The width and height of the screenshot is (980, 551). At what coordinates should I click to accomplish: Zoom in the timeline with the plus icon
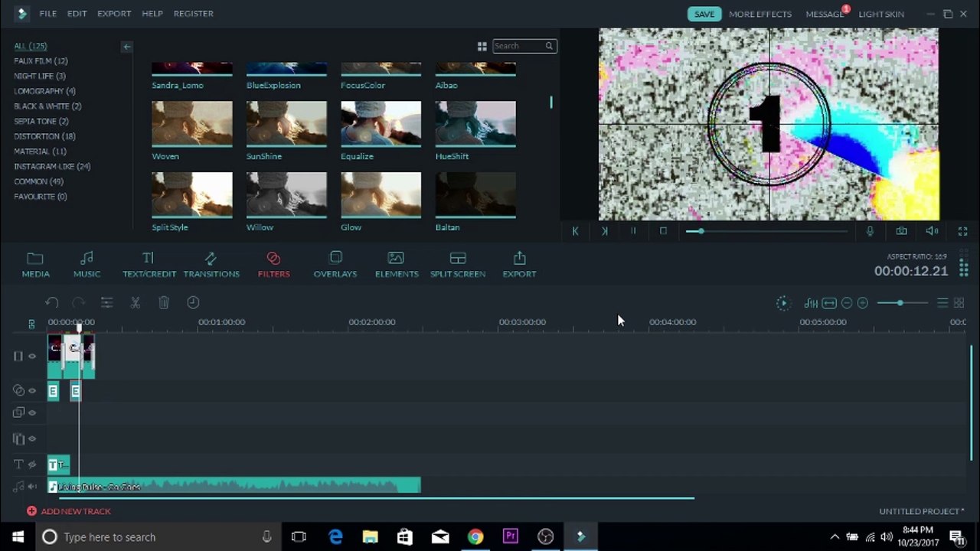point(863,304)
